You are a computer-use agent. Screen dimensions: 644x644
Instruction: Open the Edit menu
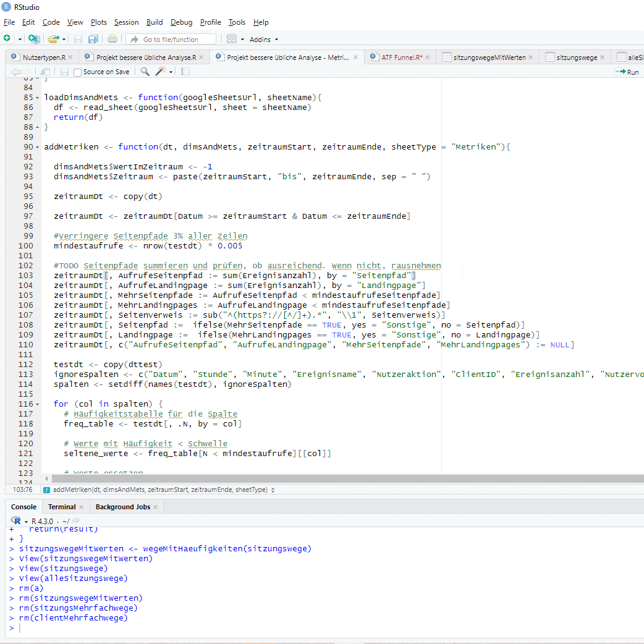[x=28, y=22]
